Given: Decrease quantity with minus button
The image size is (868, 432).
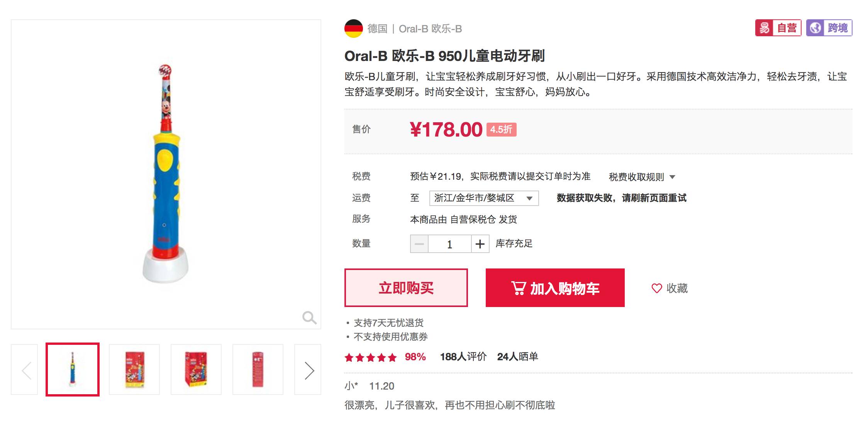Looking at the screenshot, I should point(419,244).
